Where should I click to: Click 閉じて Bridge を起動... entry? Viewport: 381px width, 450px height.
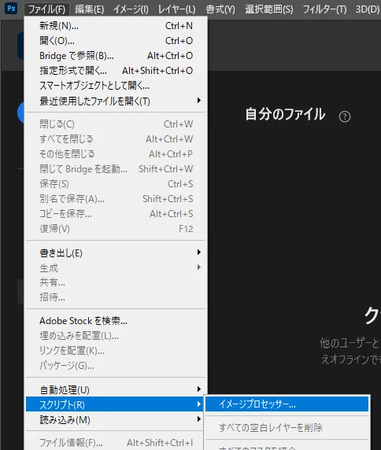click(116, 169)
